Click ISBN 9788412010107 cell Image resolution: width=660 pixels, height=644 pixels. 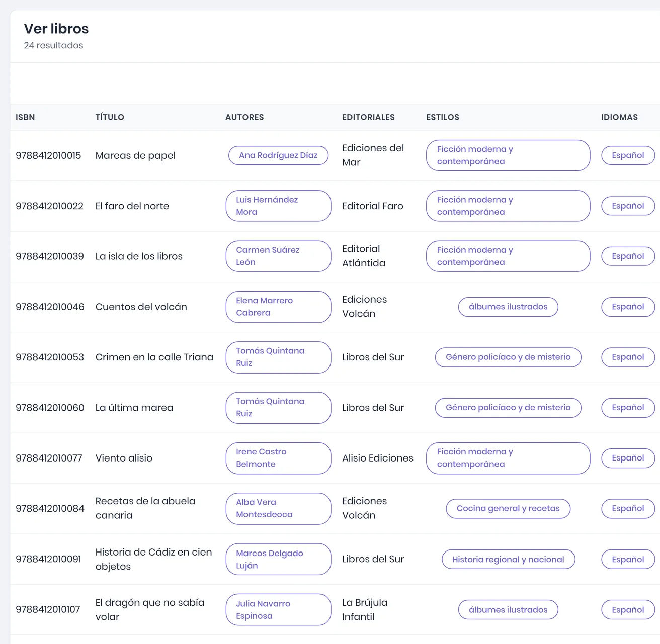click(48, 610)
